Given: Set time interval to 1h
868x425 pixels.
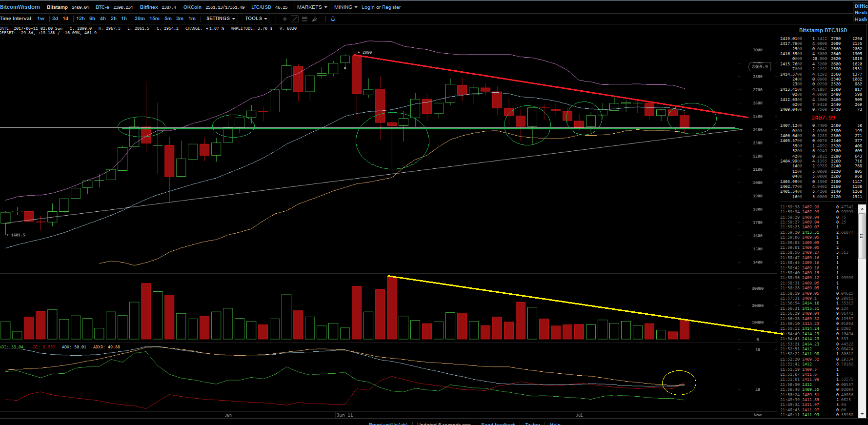Looking at the screenshot, I should tap(124, 19).
